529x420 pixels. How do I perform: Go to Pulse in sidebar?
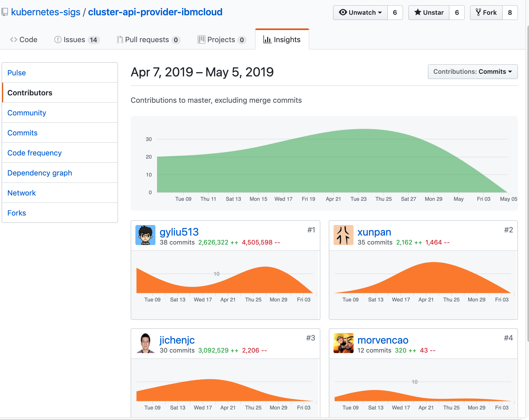pos(17,73)
